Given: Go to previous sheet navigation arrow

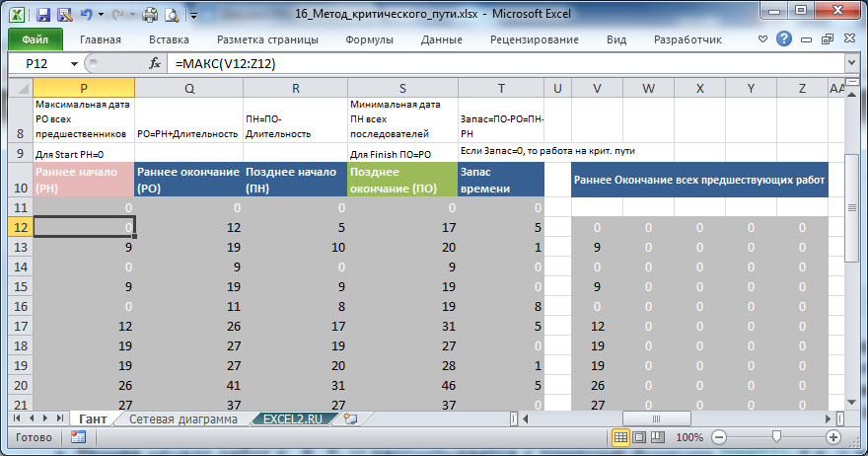Looking at the screenshot, I should pyautogui.click(x=31, y=418).
